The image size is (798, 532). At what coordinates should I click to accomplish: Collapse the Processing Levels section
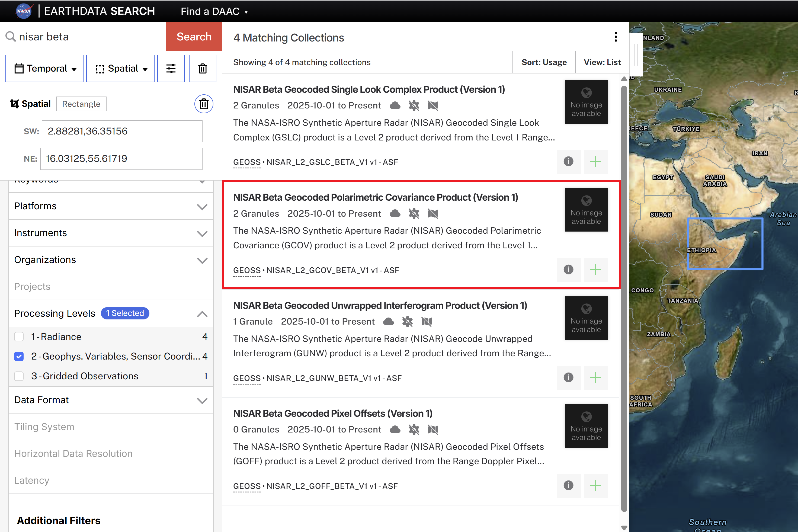202,313
